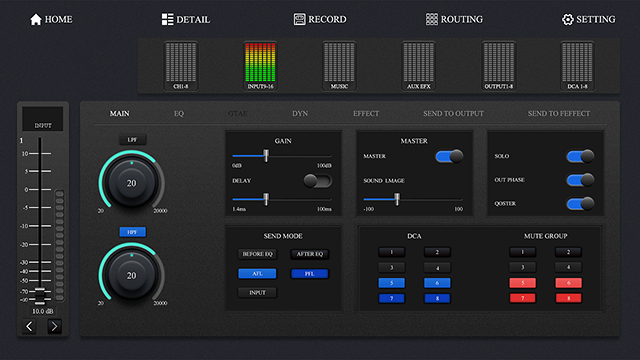
Task: Click the INPUT channel name display
Action: [43, 119]
